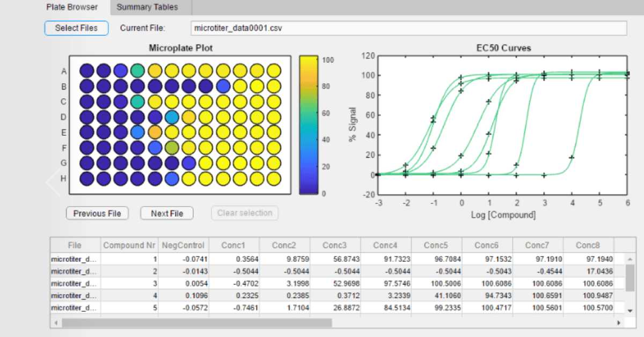Click the Compound Nr column header
The height and width of the screenshot is (337, 644).
pyautogui.click(x=129, y=245)
